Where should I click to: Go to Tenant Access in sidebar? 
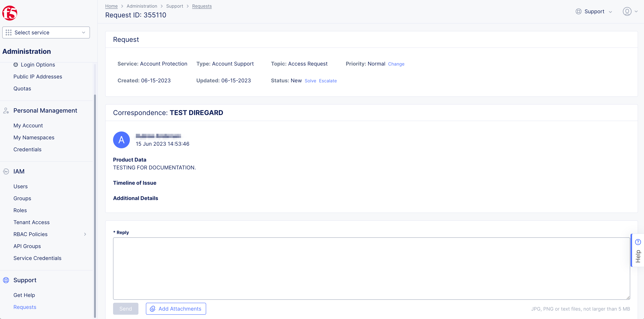point(32,222)
